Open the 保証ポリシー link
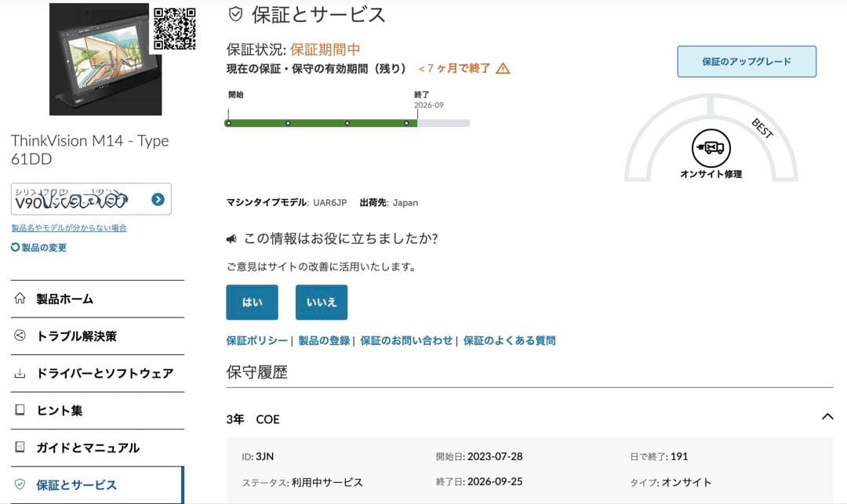 tap(256, 340)
